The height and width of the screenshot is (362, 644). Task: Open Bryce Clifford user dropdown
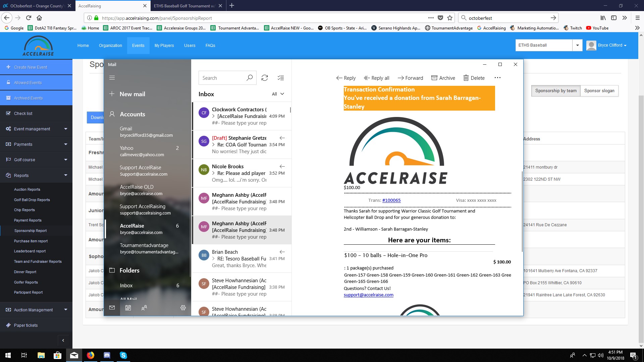click(606, 45)
